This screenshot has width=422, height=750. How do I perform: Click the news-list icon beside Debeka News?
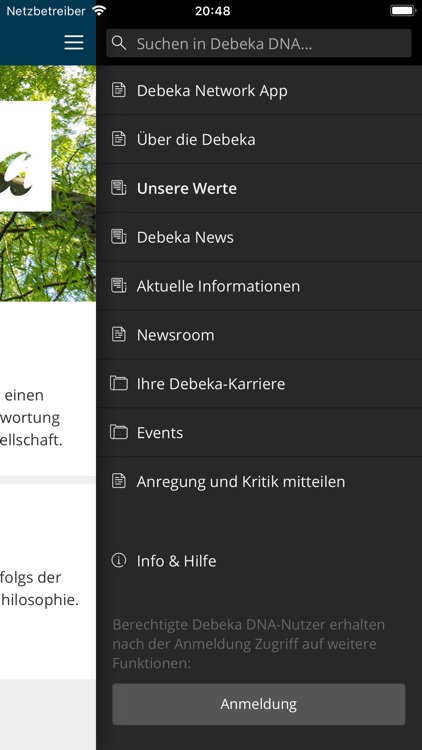point(119,236)
